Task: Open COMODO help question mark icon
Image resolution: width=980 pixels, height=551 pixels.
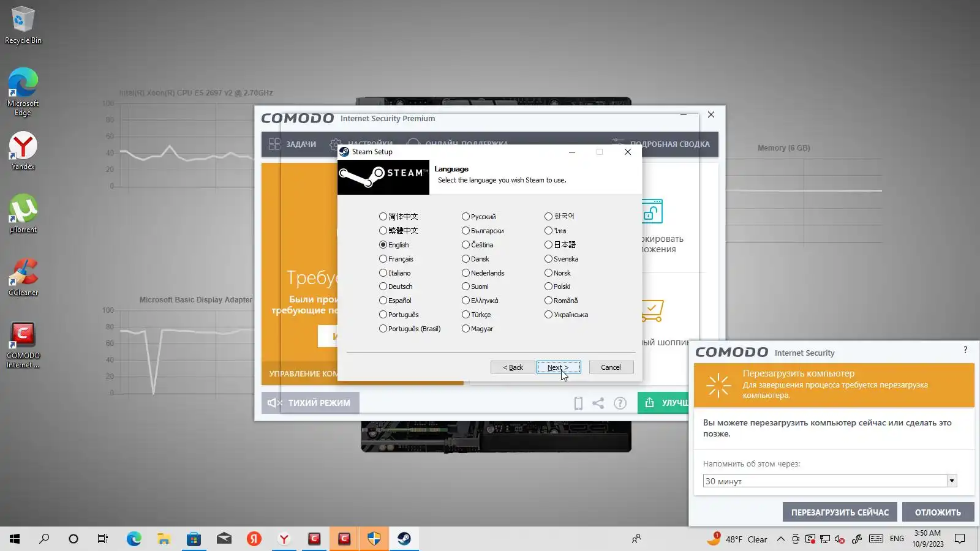Action: pos(620,403)
